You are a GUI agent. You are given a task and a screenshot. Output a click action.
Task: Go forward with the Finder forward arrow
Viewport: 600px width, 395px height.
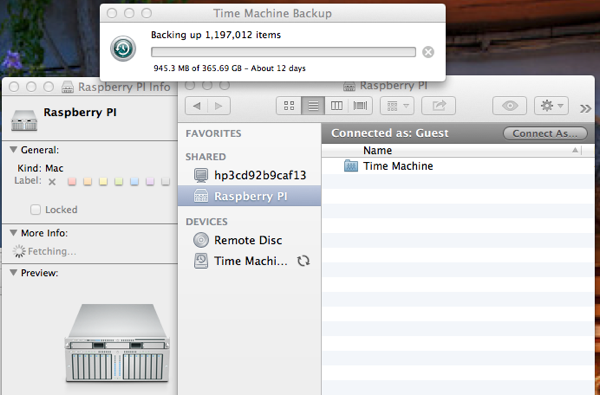point(219,106)
